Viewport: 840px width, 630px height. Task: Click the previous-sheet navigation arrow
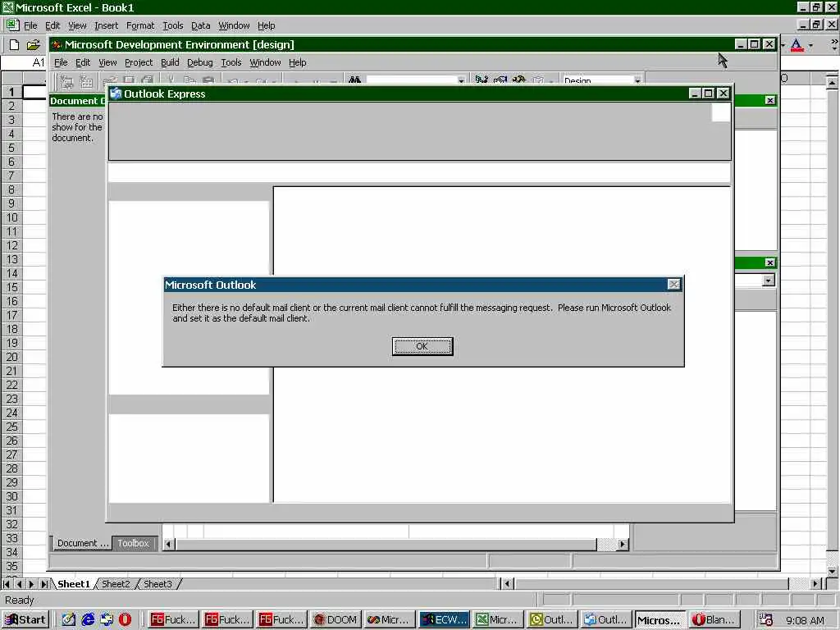[x=20, y=583]
